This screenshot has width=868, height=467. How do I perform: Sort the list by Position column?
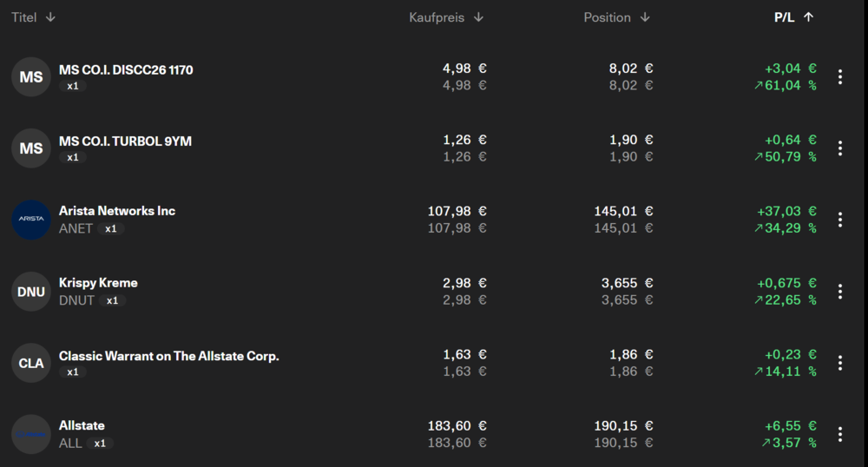[x=616, y=17]
